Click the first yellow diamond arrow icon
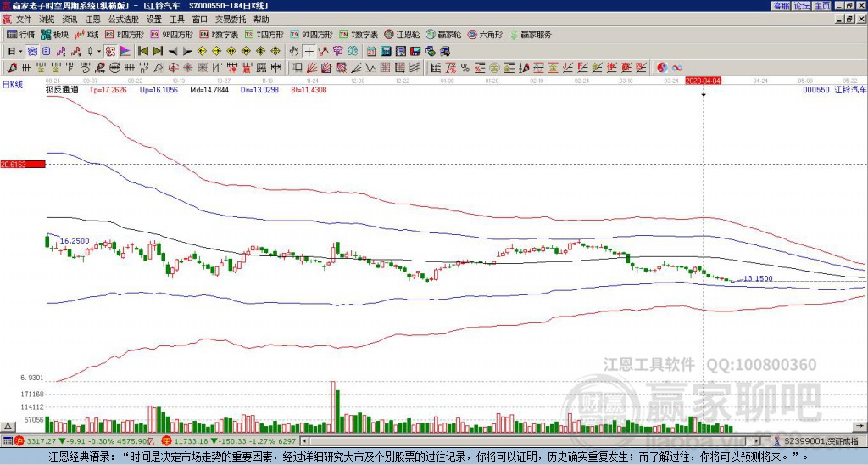Screen dimensions: 868x465 point(202,52)
